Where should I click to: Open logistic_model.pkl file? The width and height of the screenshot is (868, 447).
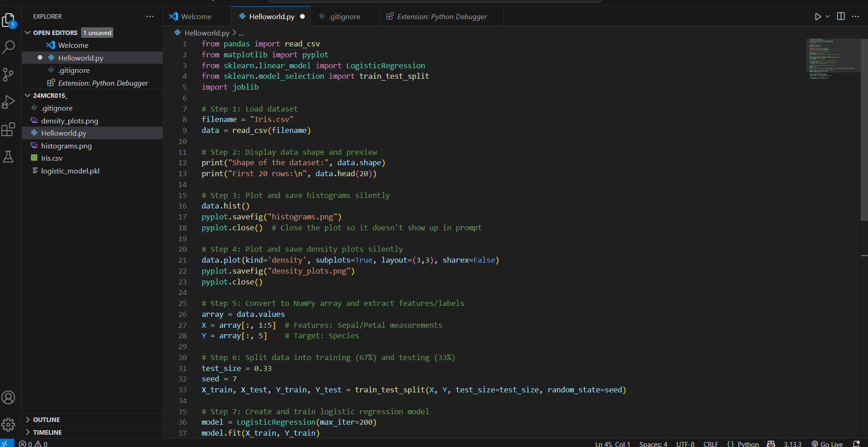coord(92,171)
